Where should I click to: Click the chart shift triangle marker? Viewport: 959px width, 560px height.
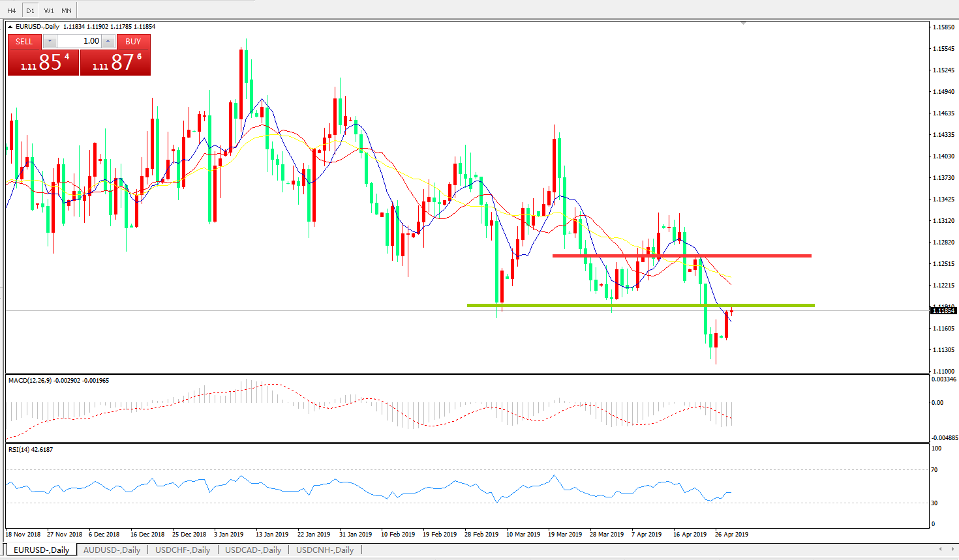[743, 23]
